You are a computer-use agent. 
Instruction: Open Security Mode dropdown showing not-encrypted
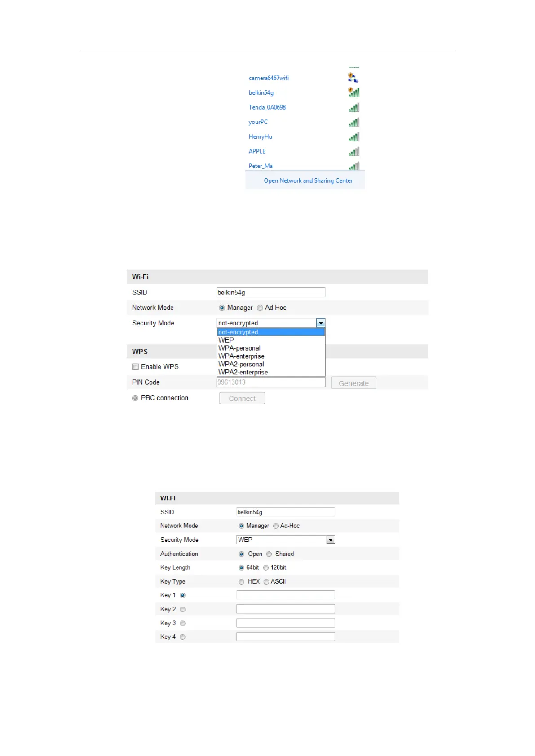tap(271, 323)
